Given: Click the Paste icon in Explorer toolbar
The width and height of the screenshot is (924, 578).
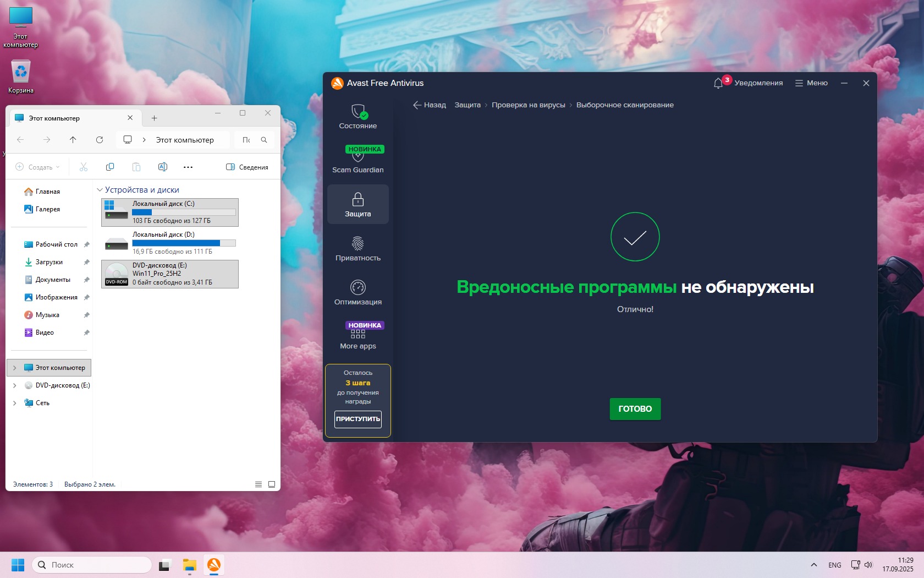Looking at the screenshot, I should [136, 167].
